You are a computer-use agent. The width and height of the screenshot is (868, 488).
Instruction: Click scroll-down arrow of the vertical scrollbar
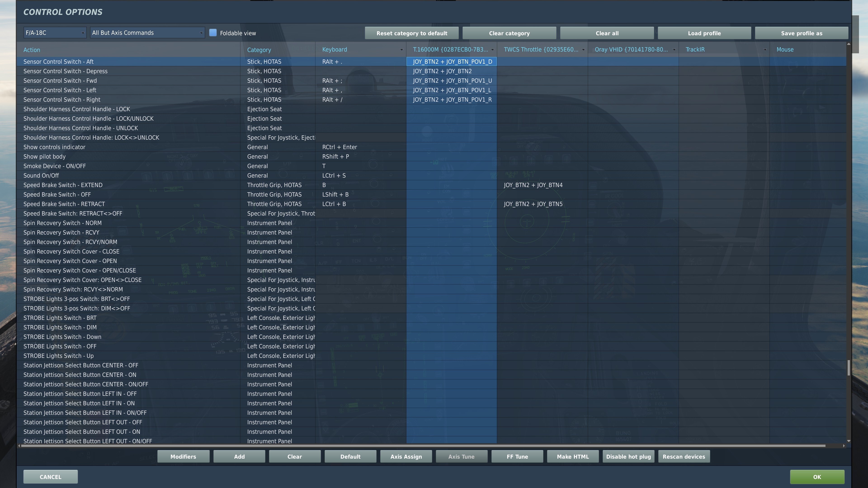point(849,441)
